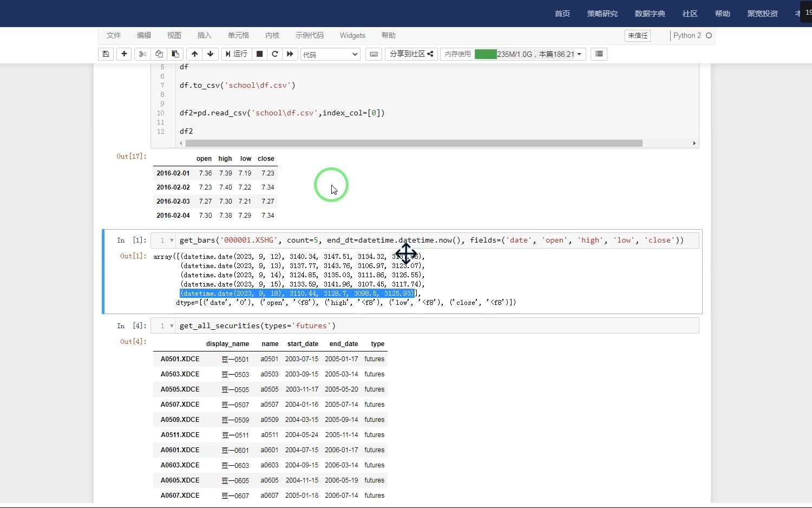This screenshot has height=508, width=812.
Task: Open 社区 in the top navigation
Action: click(690, 14)
